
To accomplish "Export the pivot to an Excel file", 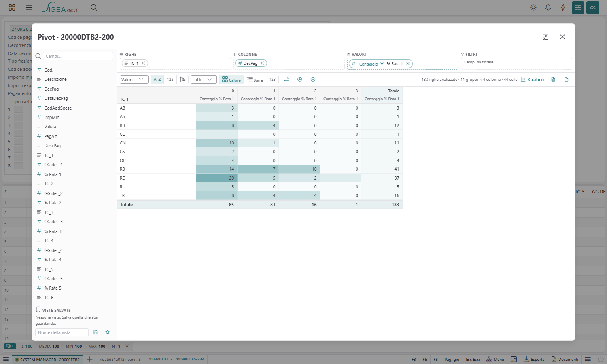I will coord(553,80).
